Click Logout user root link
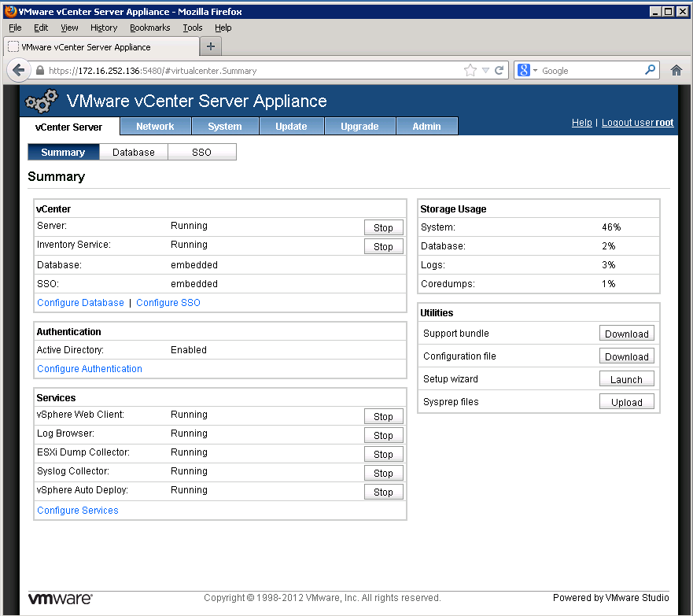The width and height of the screenshot is (693, 616). (x=637, y=123)
